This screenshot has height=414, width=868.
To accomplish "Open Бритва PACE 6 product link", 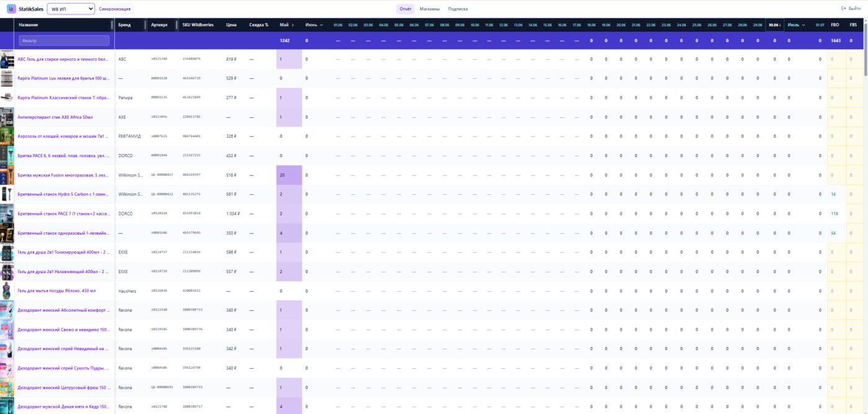I will (63, 156).
